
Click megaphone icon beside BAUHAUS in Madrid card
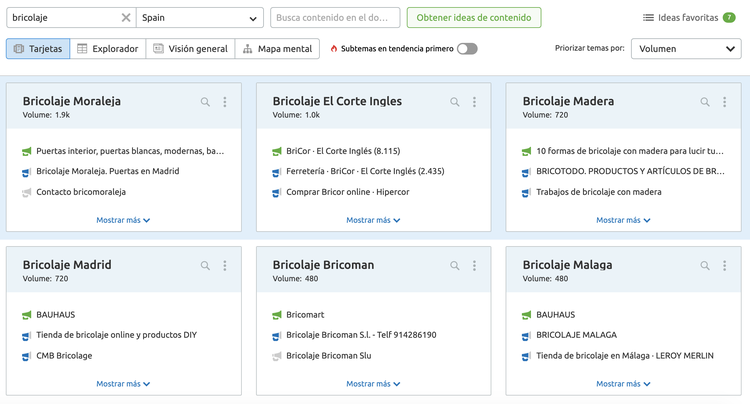point(27,315)
